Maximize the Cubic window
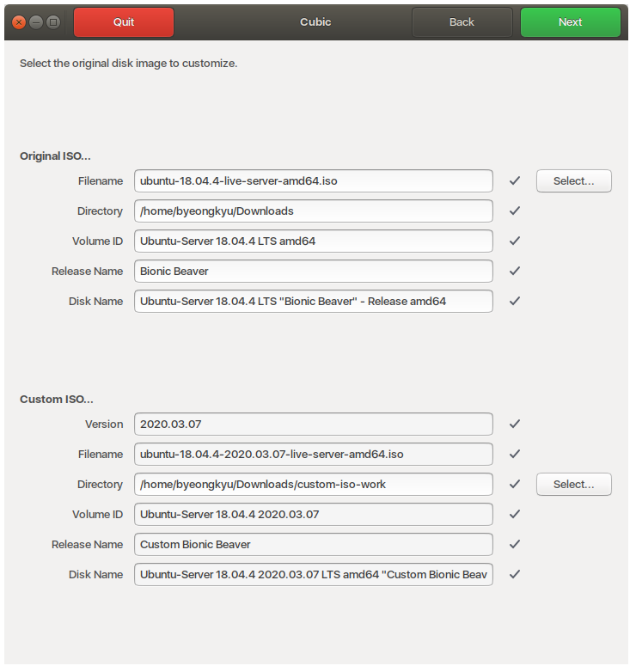 point(53,22)
